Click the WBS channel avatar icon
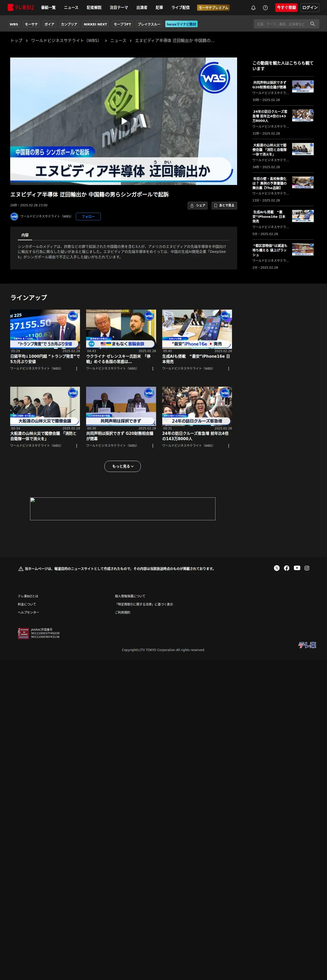Screen dimensions: 327x980 [14, 217]
